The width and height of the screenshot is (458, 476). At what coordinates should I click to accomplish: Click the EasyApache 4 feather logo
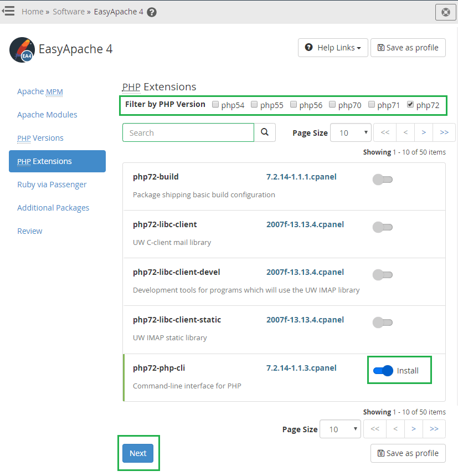[x=22, y=50]
